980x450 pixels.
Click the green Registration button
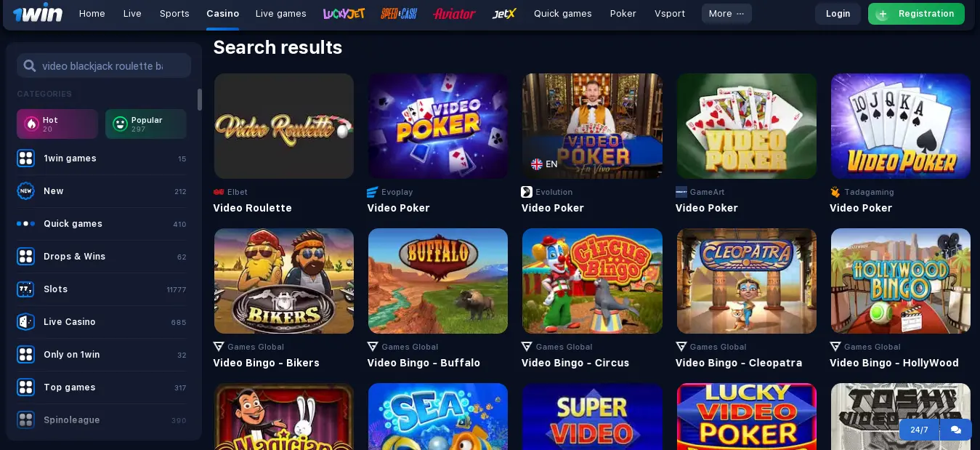point(916,14)
